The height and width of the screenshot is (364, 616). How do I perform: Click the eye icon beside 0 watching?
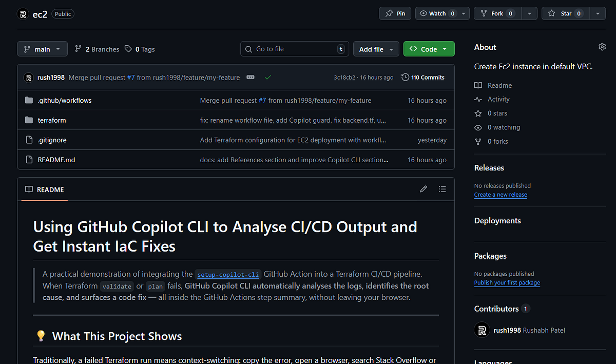[478, 127]
